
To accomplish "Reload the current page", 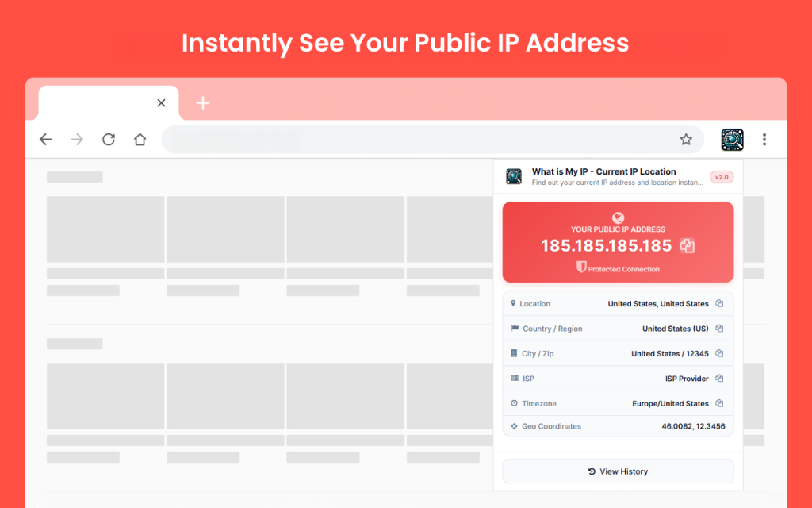I will click(109, 140).
